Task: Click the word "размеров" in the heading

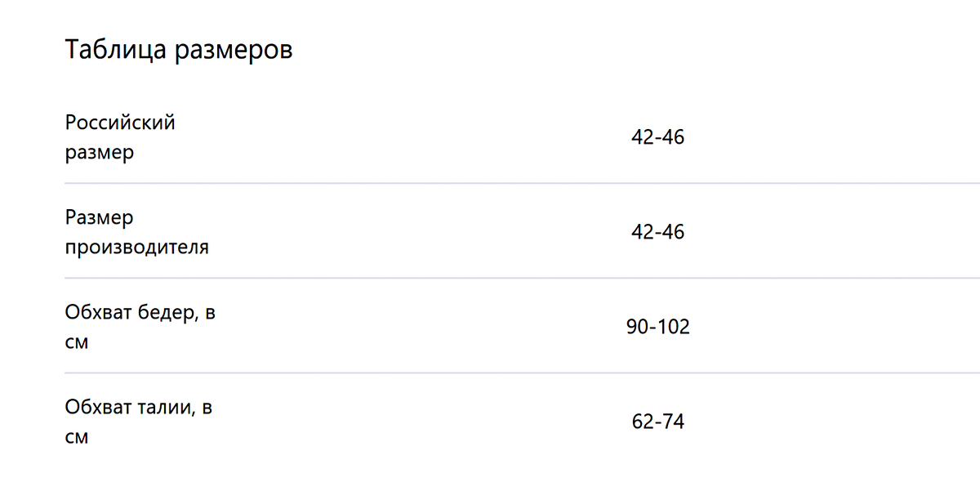Action: [234, 51]
